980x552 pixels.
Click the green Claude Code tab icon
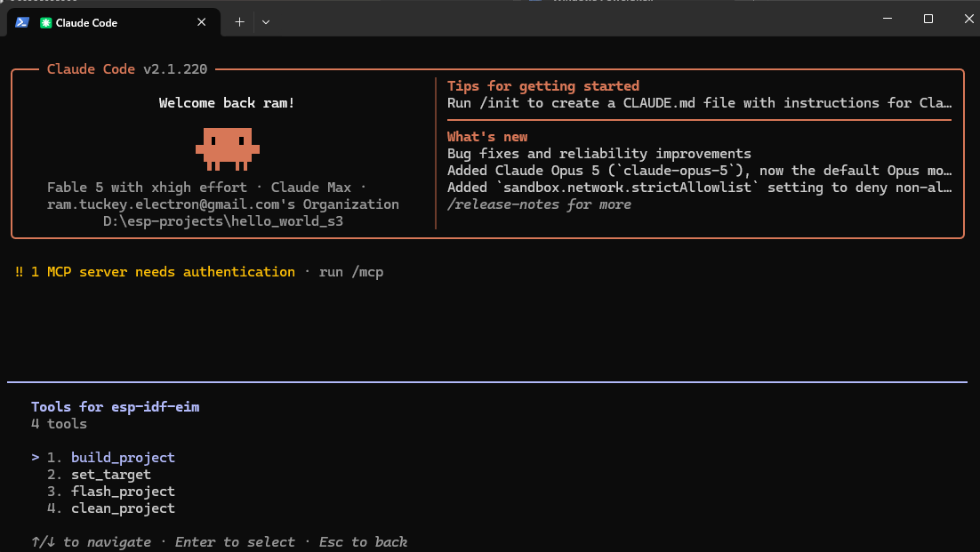(x=45, y=22)
